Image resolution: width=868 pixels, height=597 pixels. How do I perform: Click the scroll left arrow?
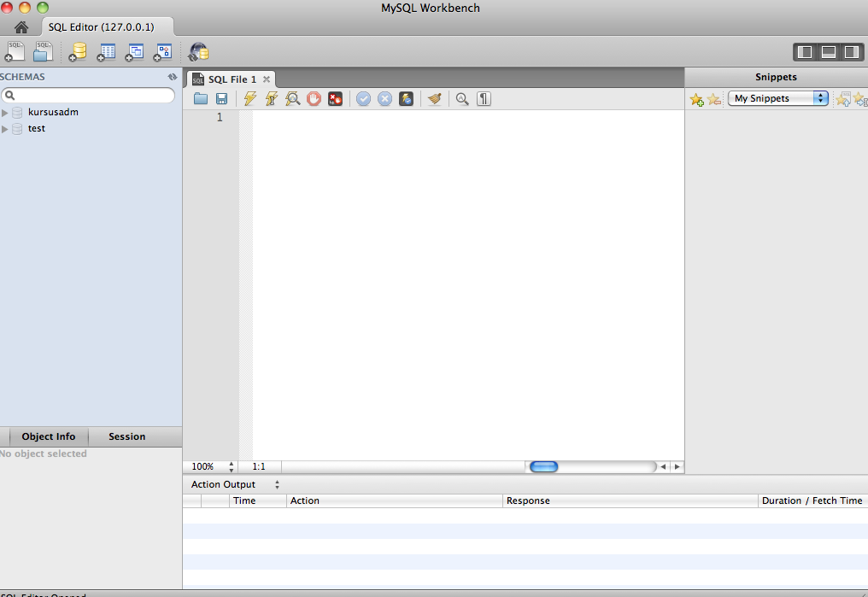(x=663, y=466)
